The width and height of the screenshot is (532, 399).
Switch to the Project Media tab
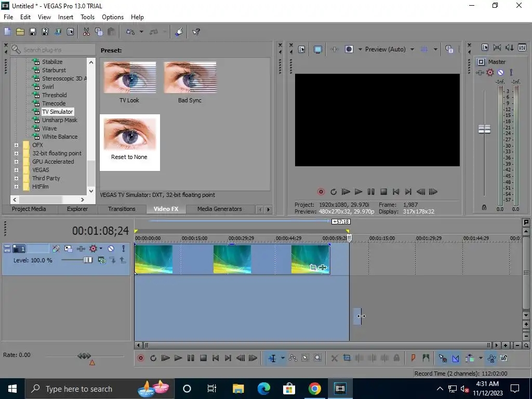pos(29,209)
